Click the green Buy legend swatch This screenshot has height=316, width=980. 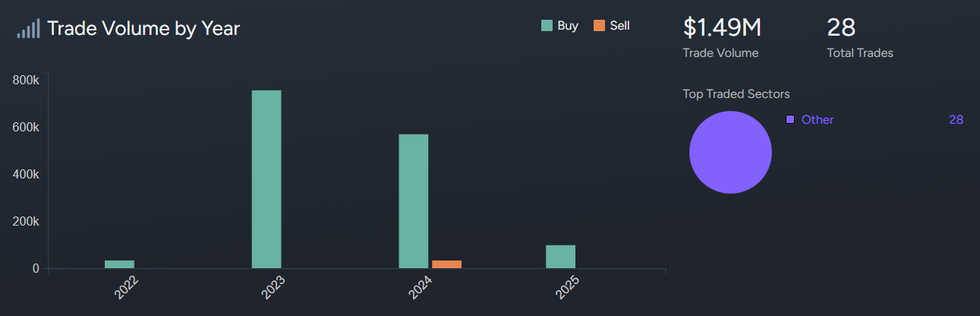[x=547, y=26]
